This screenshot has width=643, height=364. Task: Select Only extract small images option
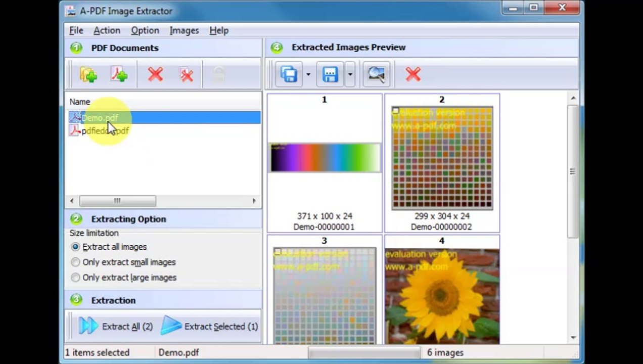pyautogui.click(x=75, y=262)
